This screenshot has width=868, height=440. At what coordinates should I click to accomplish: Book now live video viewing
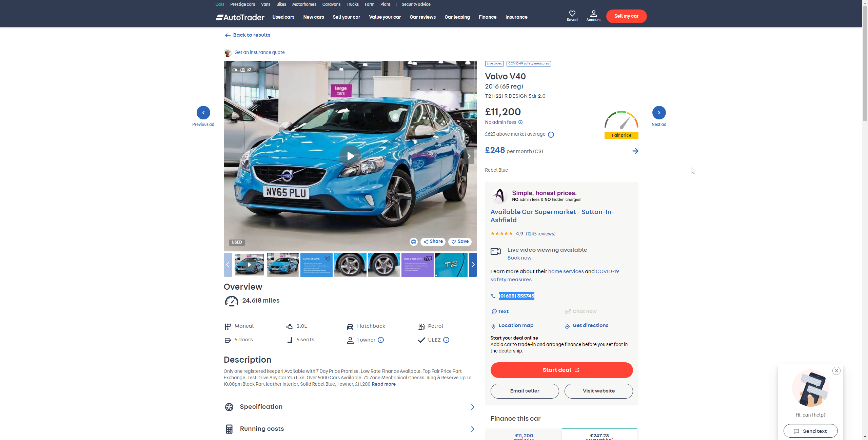point(519,258)
